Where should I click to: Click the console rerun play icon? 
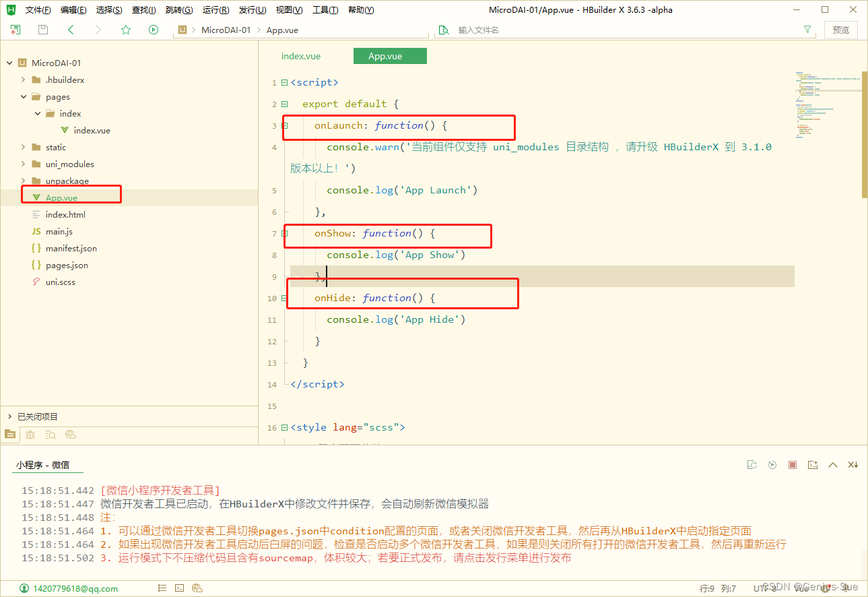pyautogui.click(x=772, y=465)
